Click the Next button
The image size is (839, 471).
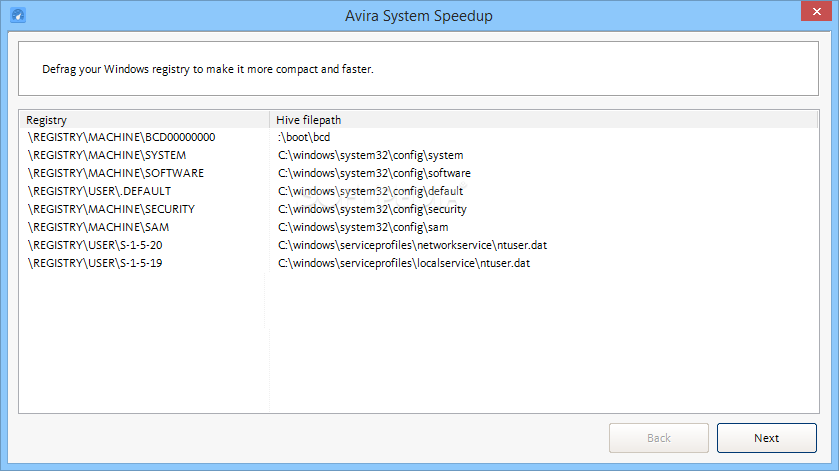tap(766, 438)
